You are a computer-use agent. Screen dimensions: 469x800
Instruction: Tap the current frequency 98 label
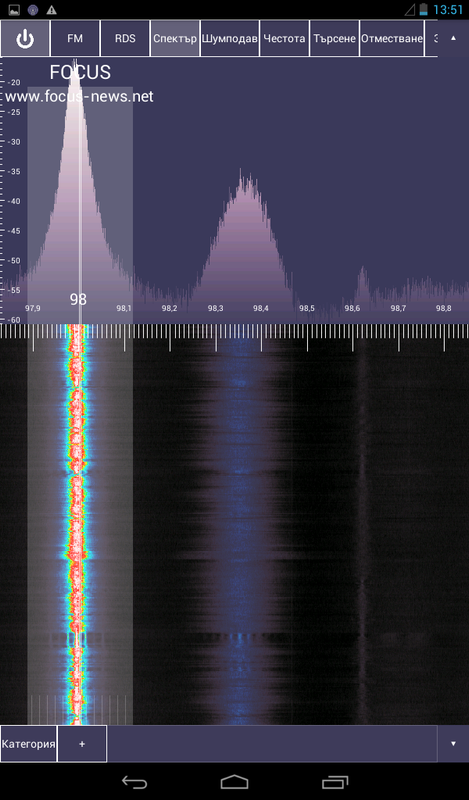[78, 299]
